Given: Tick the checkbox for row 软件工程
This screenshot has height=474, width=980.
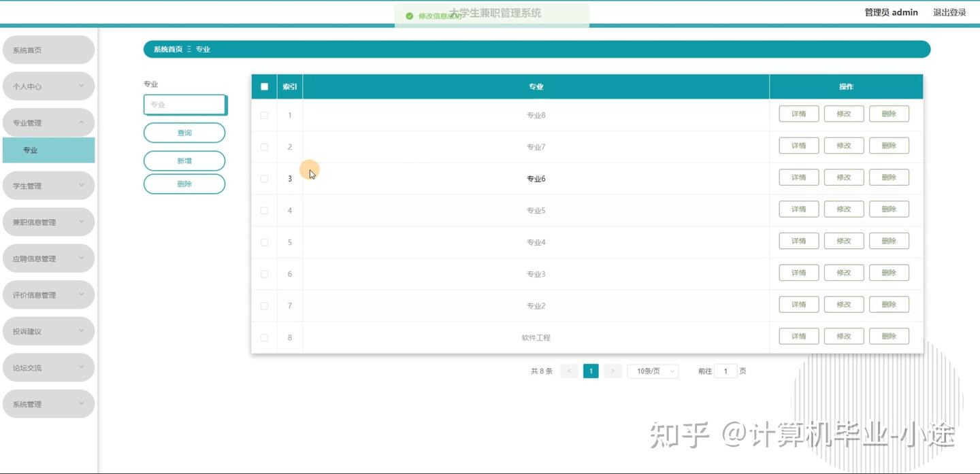Looking at the screenshot, I should pos(265,337).
